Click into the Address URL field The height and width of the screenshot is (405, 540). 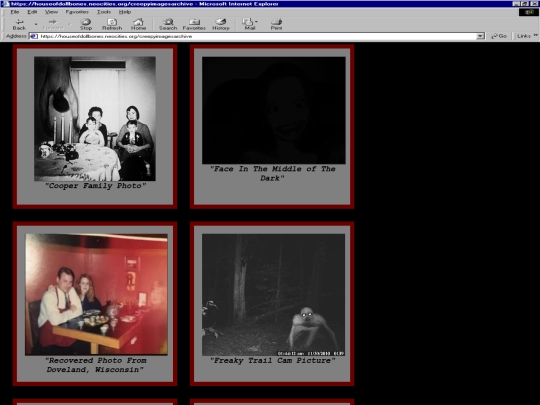(257, 36)
